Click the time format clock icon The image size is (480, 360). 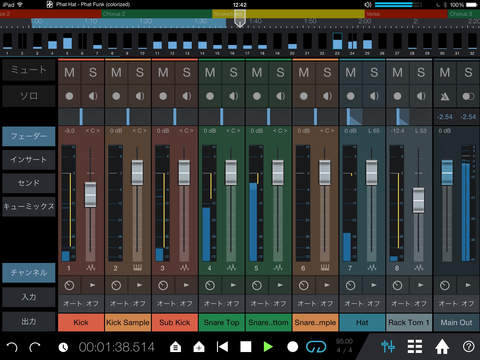(x=63, y=348)
